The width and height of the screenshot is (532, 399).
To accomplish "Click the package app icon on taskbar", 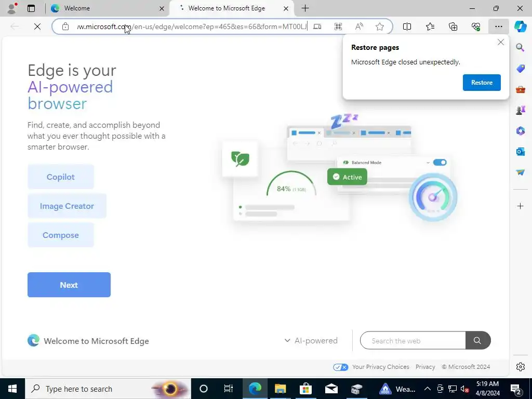I will [x=356, y=389].
